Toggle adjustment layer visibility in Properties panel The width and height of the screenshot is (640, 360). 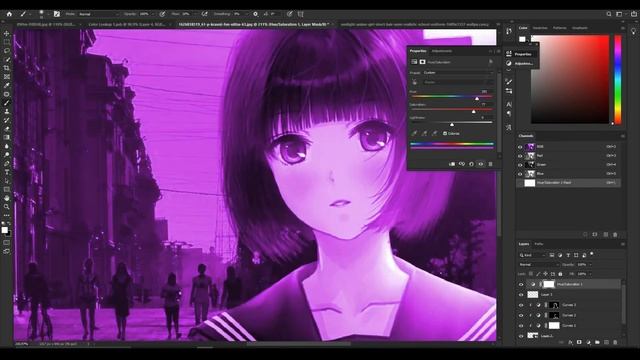click(481, 164)
